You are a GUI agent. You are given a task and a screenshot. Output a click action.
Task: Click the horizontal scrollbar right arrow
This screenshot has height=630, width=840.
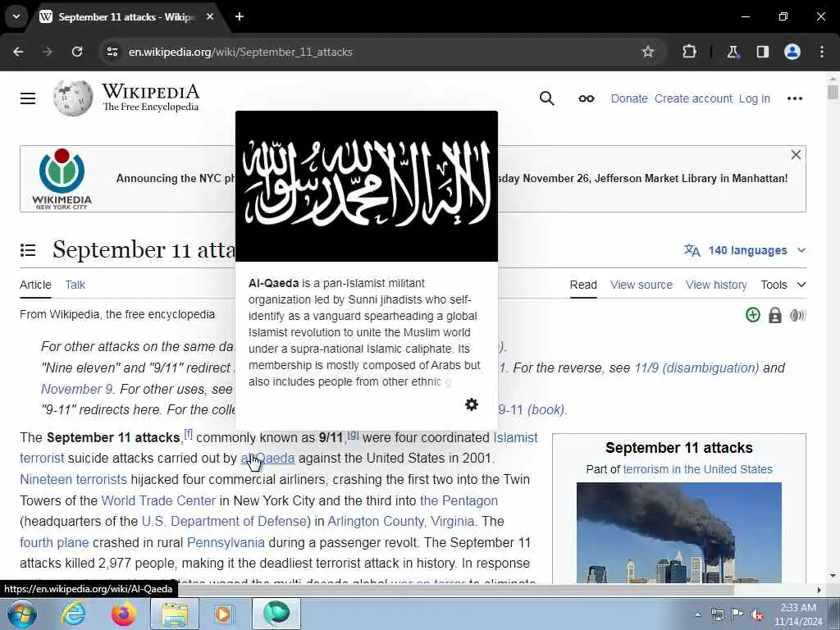click(x=819, y=590)
